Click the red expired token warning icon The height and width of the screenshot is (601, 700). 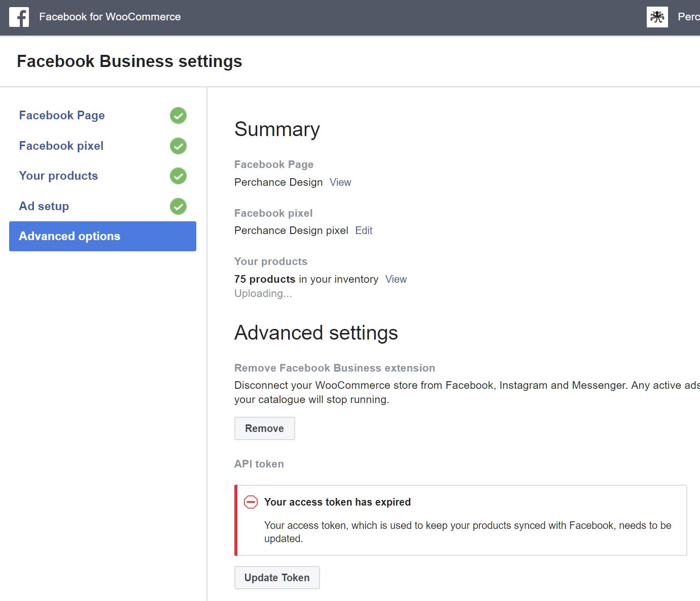[x=251, y=502]
